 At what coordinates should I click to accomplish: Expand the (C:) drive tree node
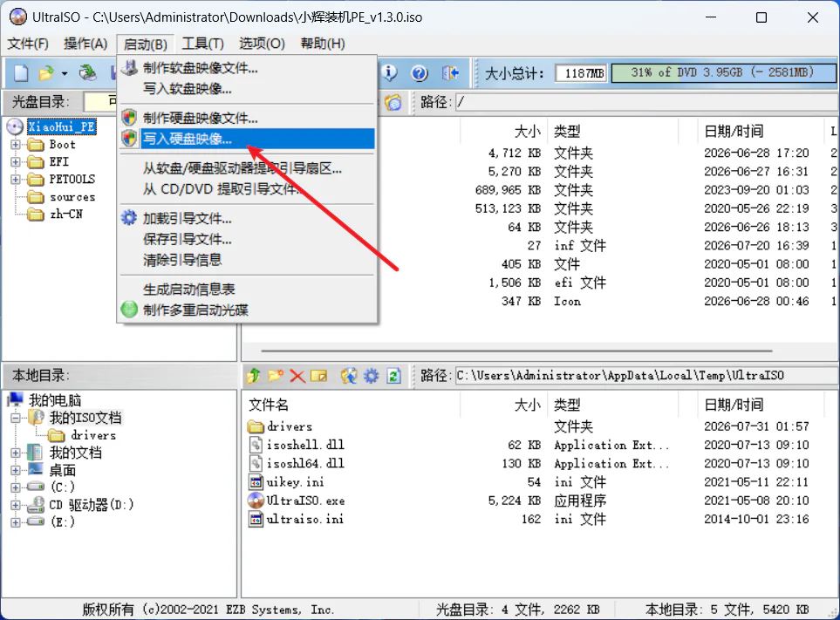pyautogui.click(x=16, y=487)
